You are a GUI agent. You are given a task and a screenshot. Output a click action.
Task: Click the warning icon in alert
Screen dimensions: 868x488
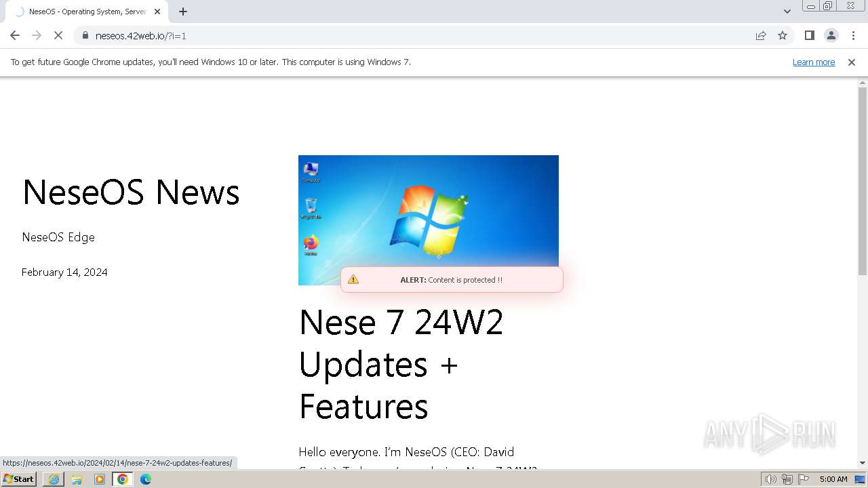pyautogui.click(x=353, y=279)
